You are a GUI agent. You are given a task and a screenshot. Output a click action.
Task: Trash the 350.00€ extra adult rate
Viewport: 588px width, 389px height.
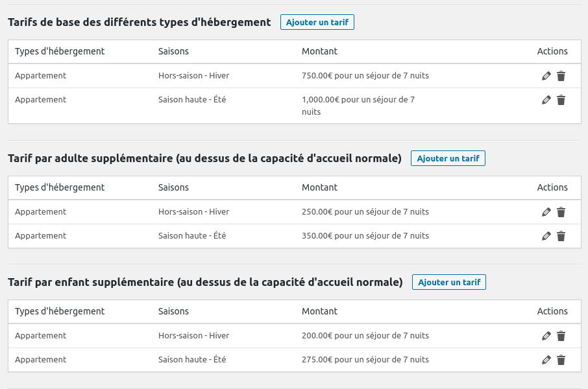561,236
